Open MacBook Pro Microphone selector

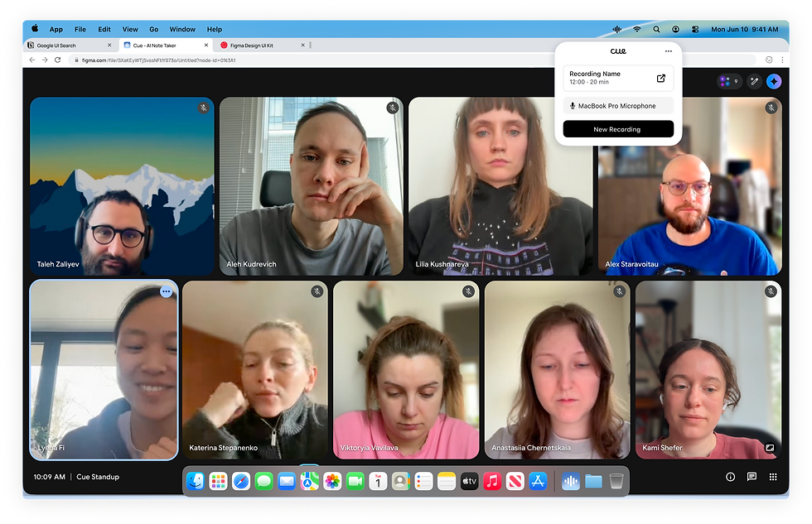click(618, 105)
